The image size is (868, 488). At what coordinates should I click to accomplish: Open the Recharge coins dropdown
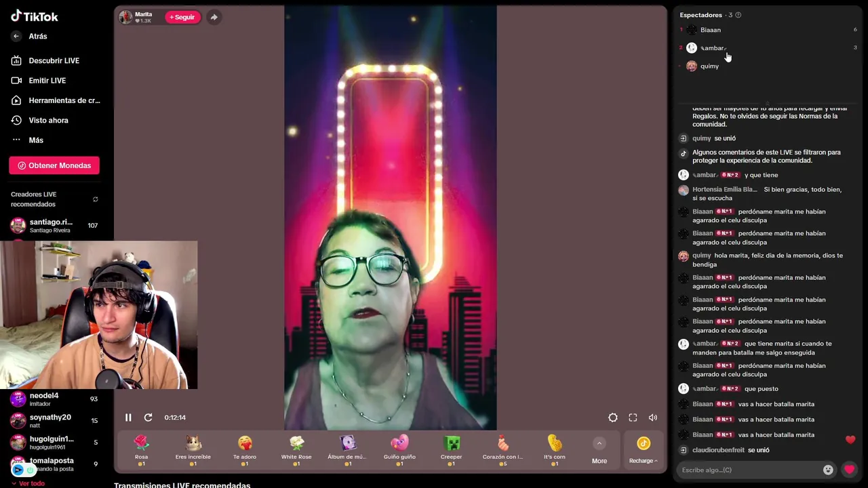[644, 451]
